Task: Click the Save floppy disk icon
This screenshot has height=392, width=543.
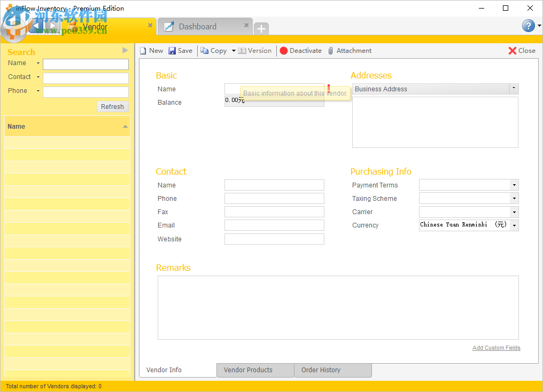Action: pyautogui.click(x=172, y=51)
